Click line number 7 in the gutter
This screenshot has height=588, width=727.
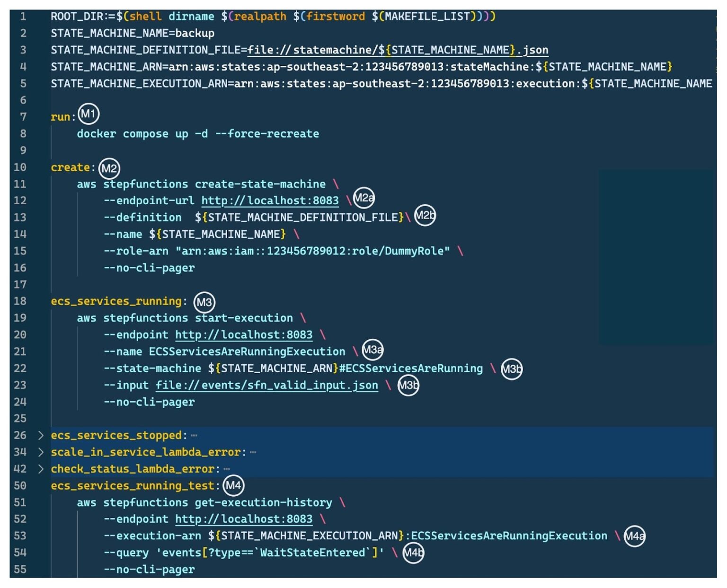23,117
